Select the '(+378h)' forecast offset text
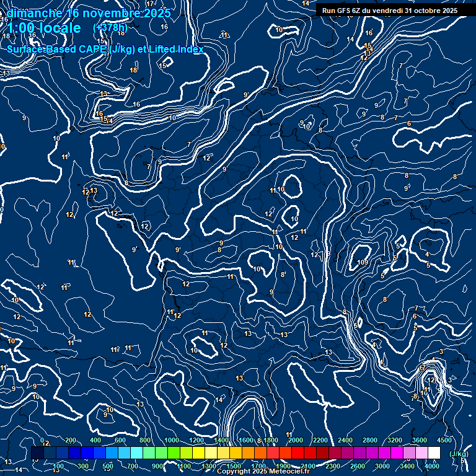Screen dimensions: 476x476 coord(110,28)
